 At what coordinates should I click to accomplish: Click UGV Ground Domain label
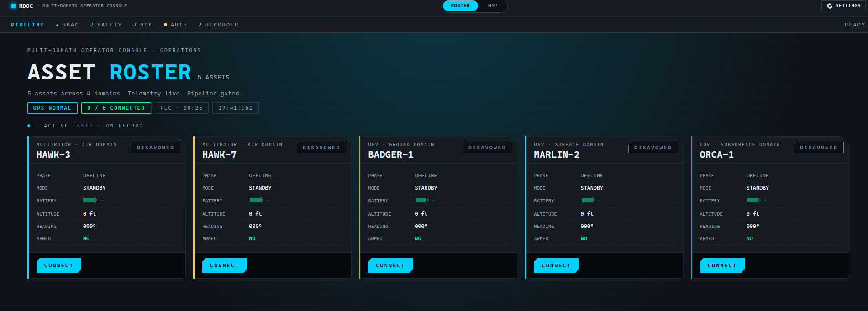tap(401, 144)
